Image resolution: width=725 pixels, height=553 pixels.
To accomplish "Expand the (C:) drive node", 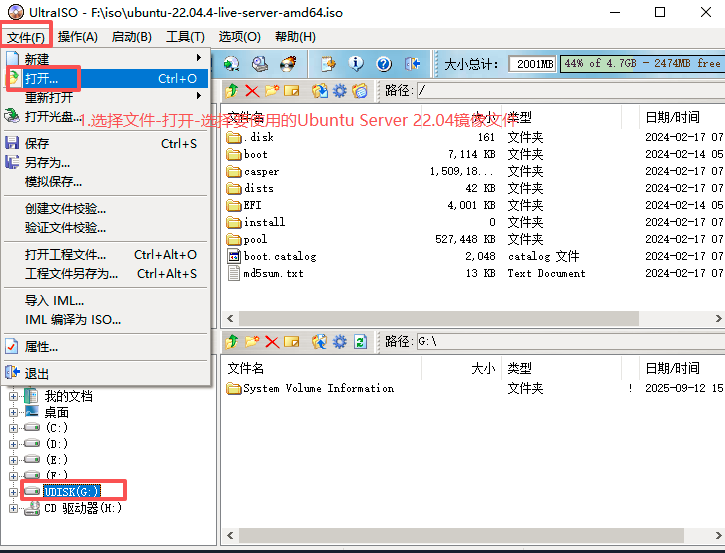I will tap(13, 428).
